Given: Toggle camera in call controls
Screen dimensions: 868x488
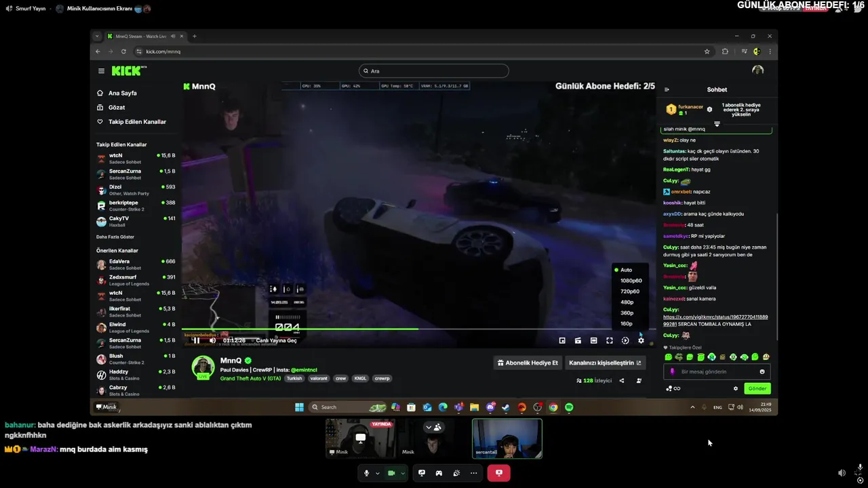Looking at the screenshot, I should coord(391,473).
